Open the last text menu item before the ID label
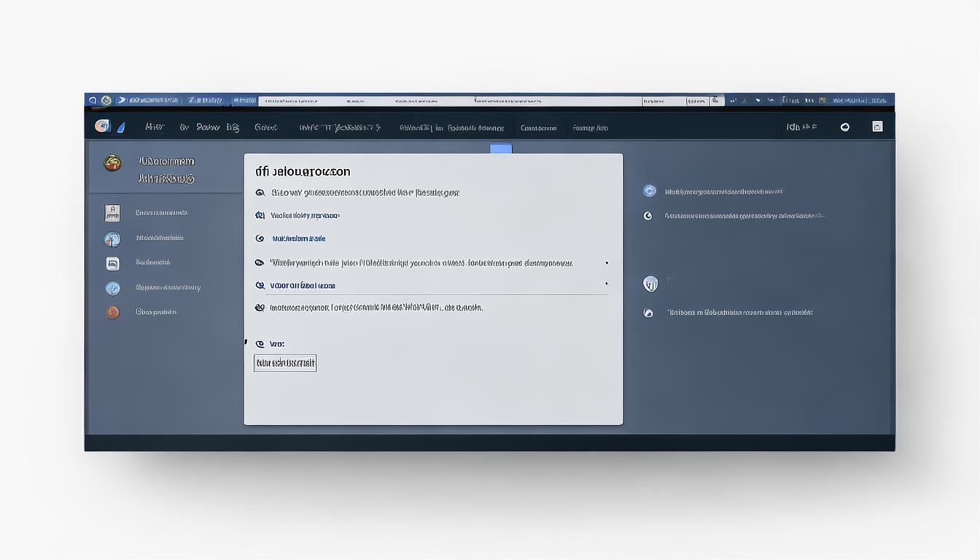980x560 pixels. coord(590,128)
